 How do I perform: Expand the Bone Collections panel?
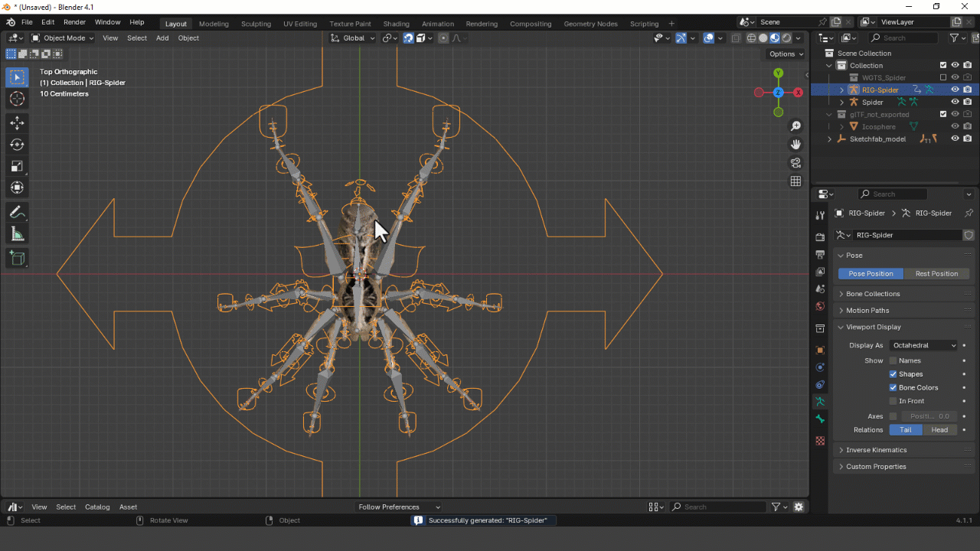click(873, 294)
